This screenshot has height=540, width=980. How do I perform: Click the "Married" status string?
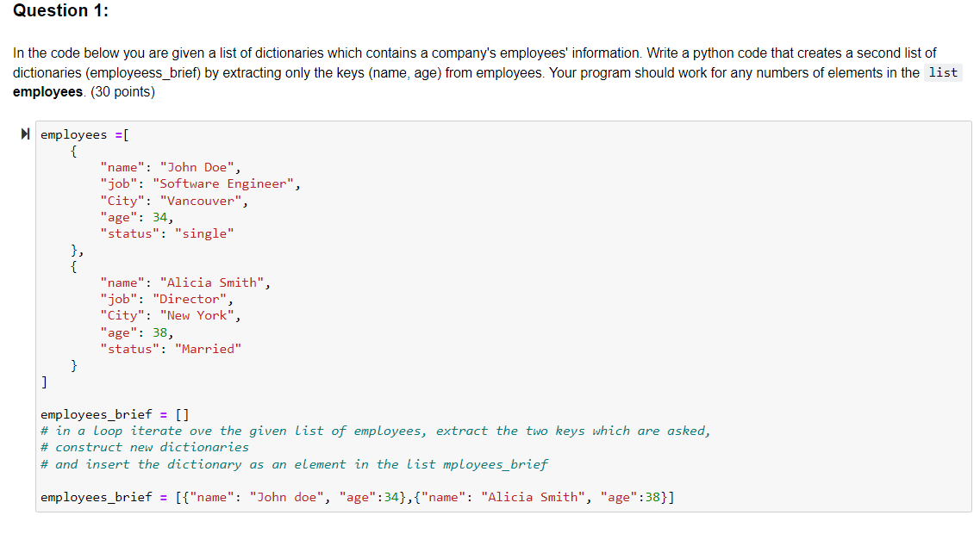(209, 349)
